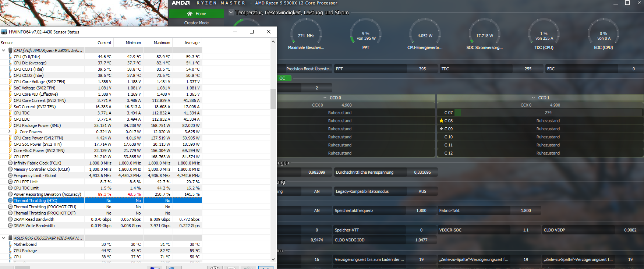This screenshot has height=269, width=644.
Task: Click thermometer icon for CPU Die (average)
Action: (x=10, y=63)
